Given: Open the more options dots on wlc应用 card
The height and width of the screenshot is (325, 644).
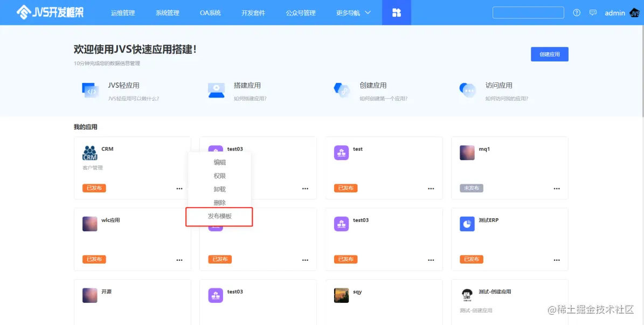Looking at the screenshot, I should 179,260.
